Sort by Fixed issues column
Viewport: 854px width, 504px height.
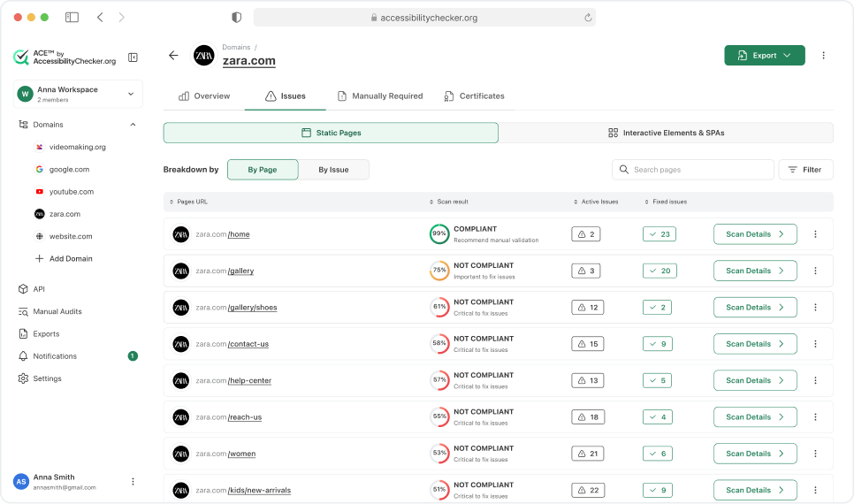666,202
